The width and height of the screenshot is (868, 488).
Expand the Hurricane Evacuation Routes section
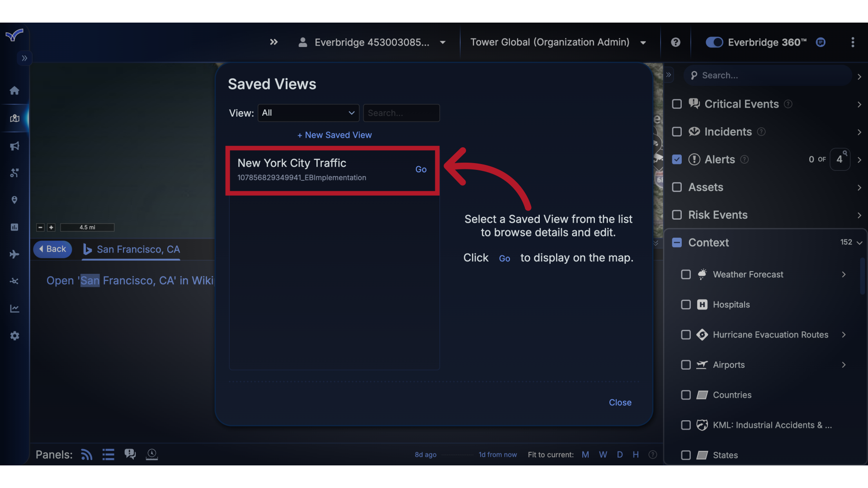tap(844, 335)
